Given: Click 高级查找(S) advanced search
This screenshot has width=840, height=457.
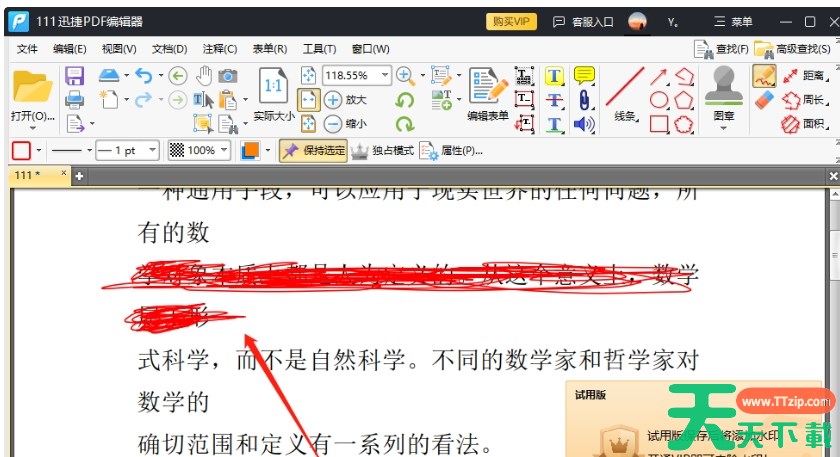Looking at the screenshot, I should click(793, 49).
